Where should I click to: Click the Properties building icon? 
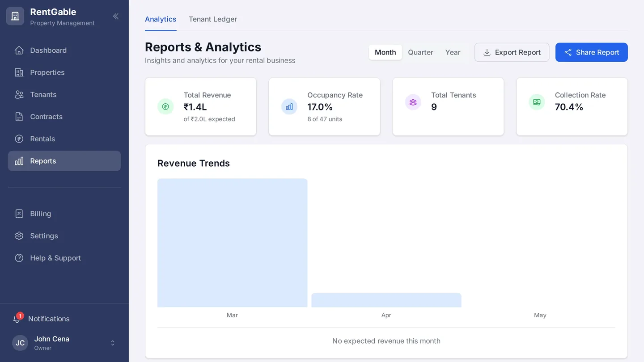pyautogui.click(x=19, y=72)
